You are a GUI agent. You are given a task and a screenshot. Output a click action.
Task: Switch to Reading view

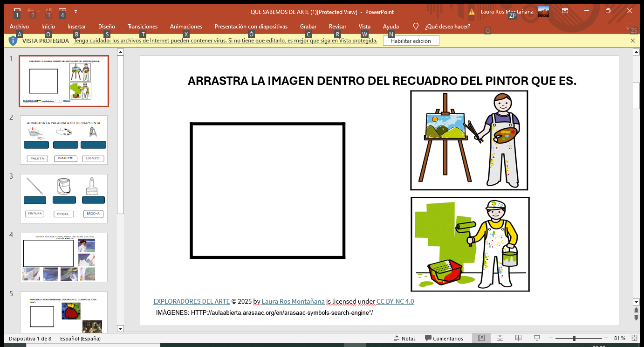coord(518,338)
